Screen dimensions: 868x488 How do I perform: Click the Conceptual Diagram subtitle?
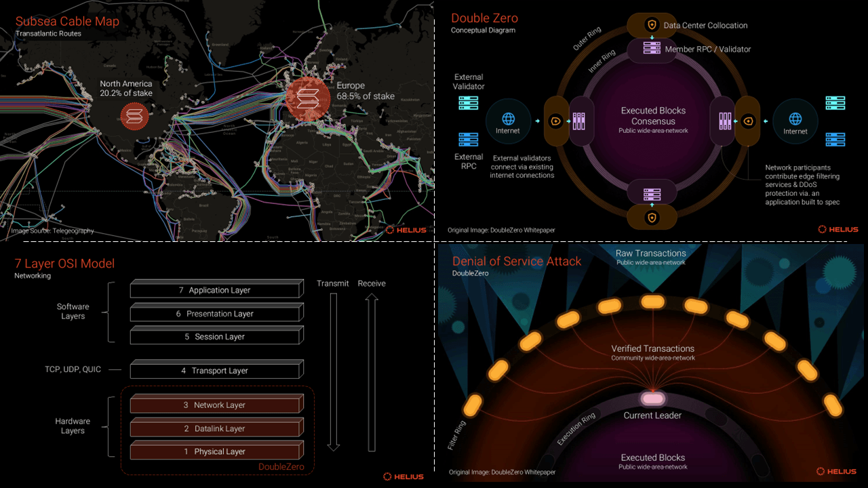pyautogui.click(x=483, y=30)
